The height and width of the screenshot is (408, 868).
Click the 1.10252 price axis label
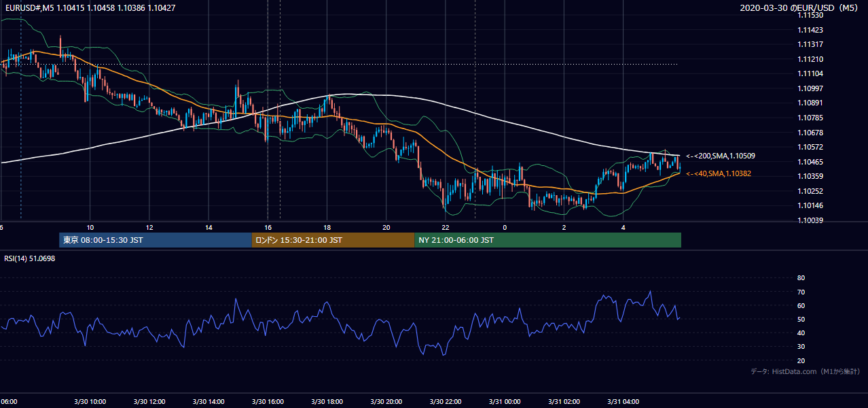tap(810, 191)
